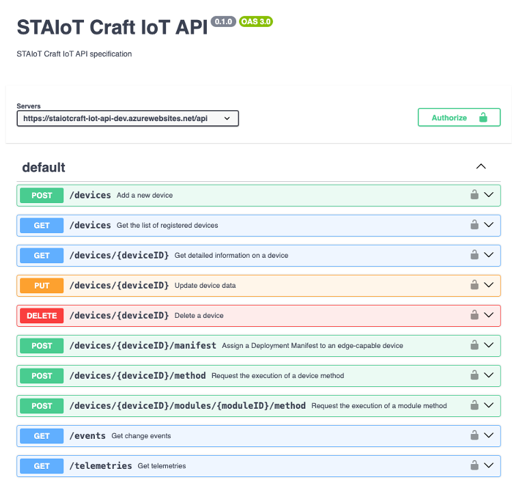Click POST badge on module method row
525x483 pixels.
click(x=42, y=406)
